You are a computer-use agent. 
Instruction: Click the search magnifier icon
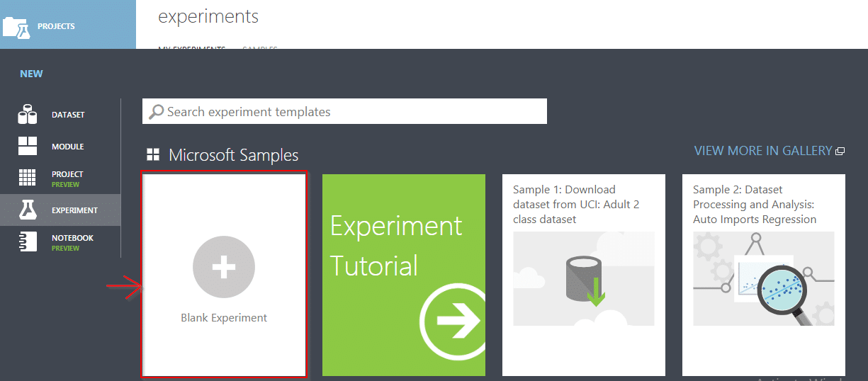[x=156, y=112]
